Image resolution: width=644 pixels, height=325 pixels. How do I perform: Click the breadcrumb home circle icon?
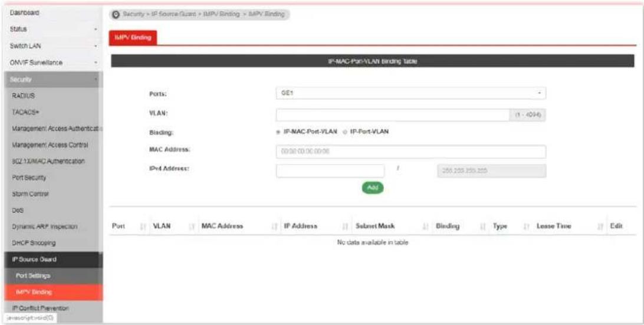pos(116,14)
